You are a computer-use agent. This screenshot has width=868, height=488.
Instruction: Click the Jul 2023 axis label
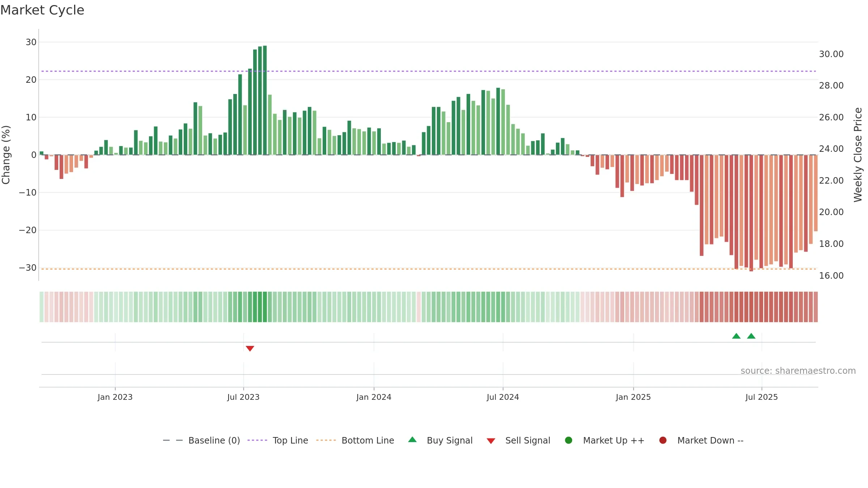pos(243,397)
